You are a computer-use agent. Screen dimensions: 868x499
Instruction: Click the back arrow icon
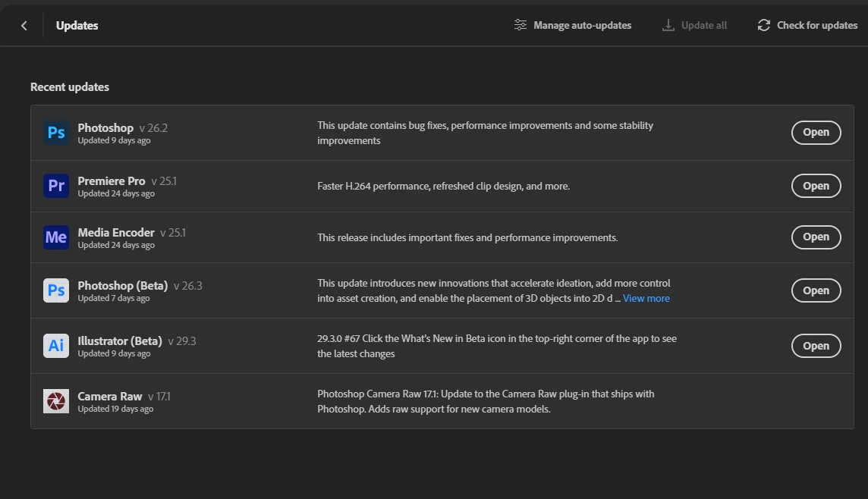coord(24,26)
